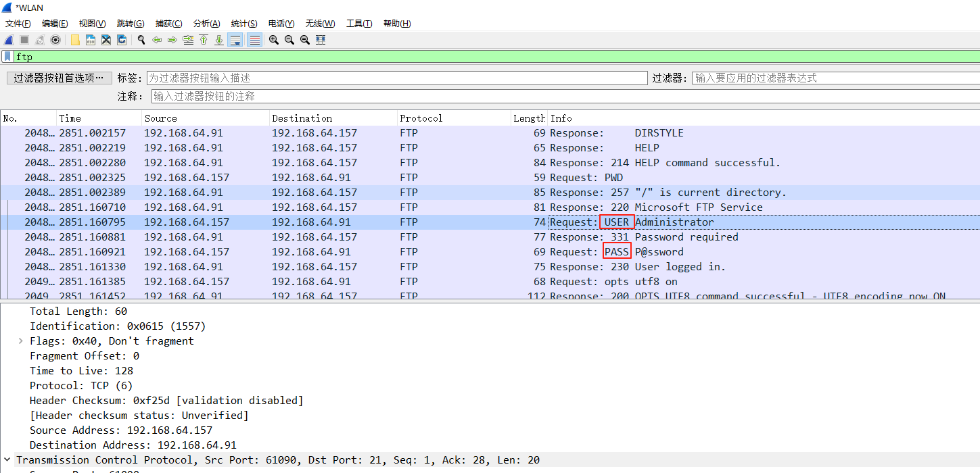980x473 pixels.
Task: Select the Source Address: 192.168.64.157 field
Action: tap(121, 430)
